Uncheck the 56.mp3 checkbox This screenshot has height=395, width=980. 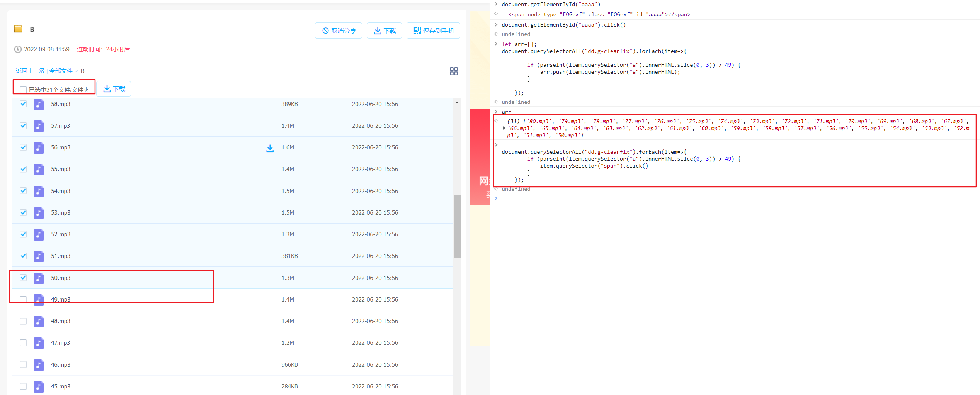pyautogui.click(x=23, y=147)
